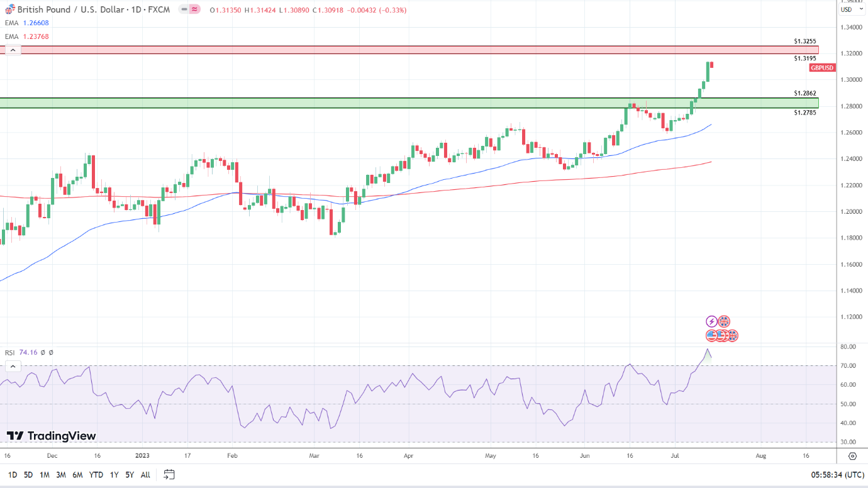
Task: Click the rightmost UK flag in lower event row
Action: (x=733, y=336)
